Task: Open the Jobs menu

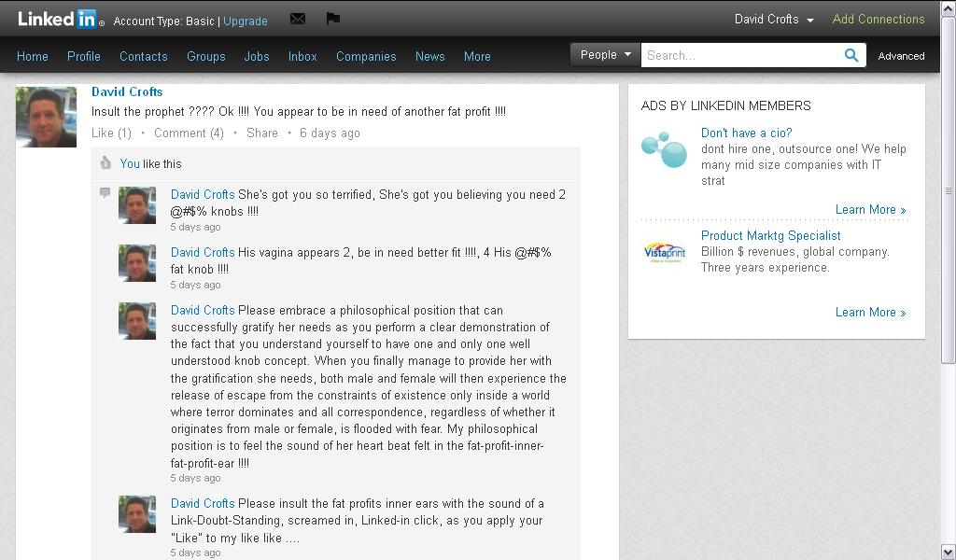Action: tap(257, 56)
